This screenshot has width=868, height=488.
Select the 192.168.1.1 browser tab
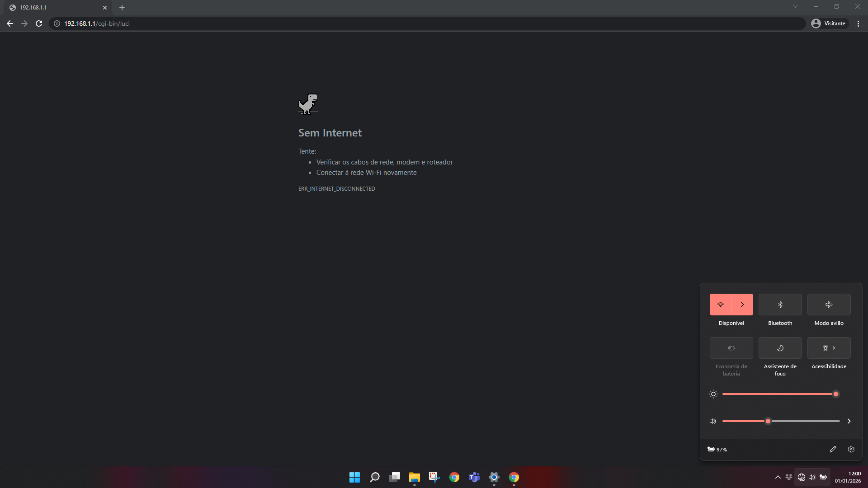click(54, 8)
